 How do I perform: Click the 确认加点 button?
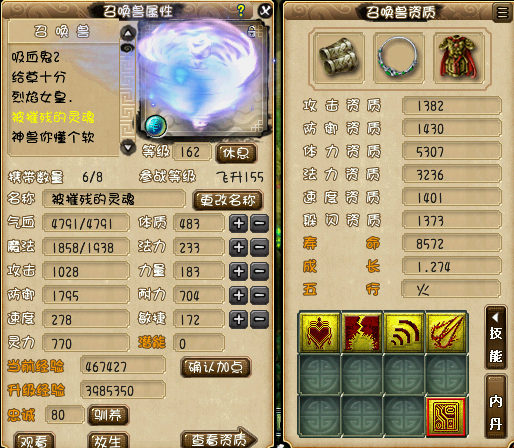216,367
